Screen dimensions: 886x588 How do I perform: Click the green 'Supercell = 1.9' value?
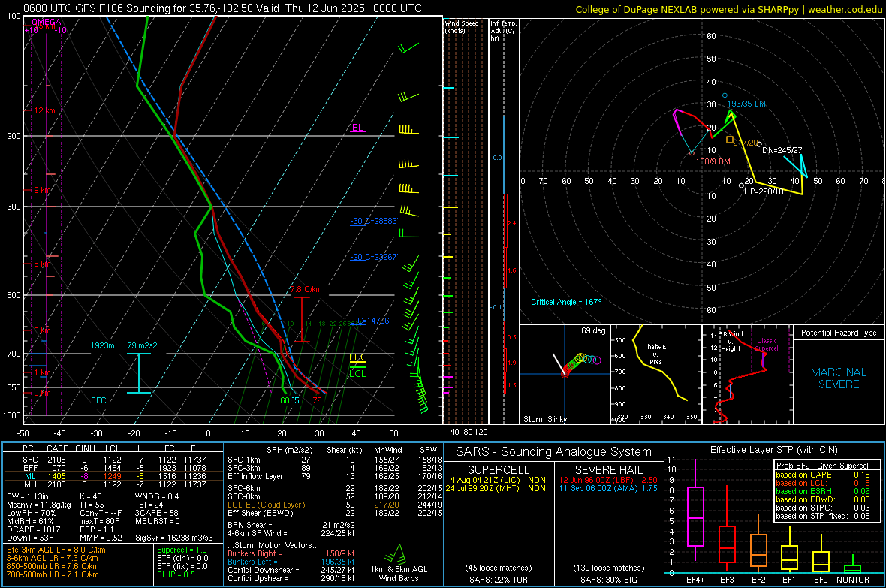pyautogui.click(x=182, y=550)
